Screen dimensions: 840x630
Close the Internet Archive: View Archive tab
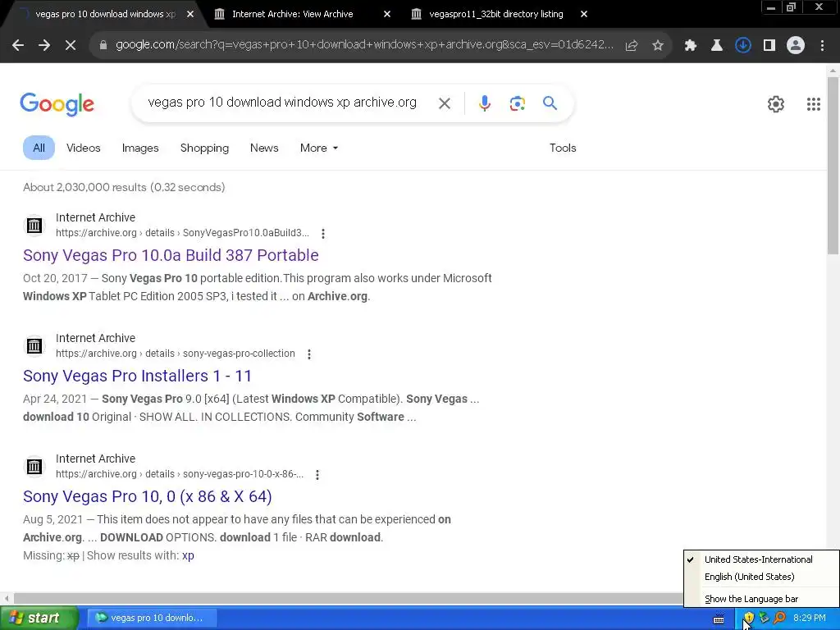(387, 15)
